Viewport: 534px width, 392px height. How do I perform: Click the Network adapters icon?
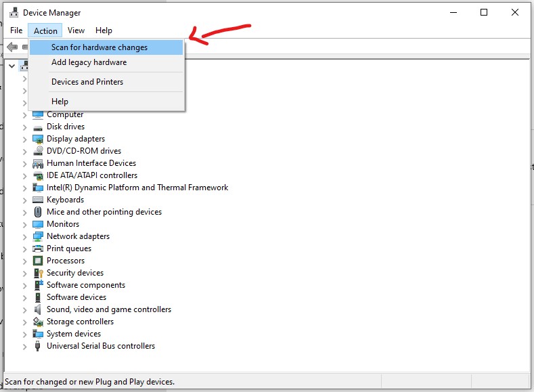click(x=38, y=236)
